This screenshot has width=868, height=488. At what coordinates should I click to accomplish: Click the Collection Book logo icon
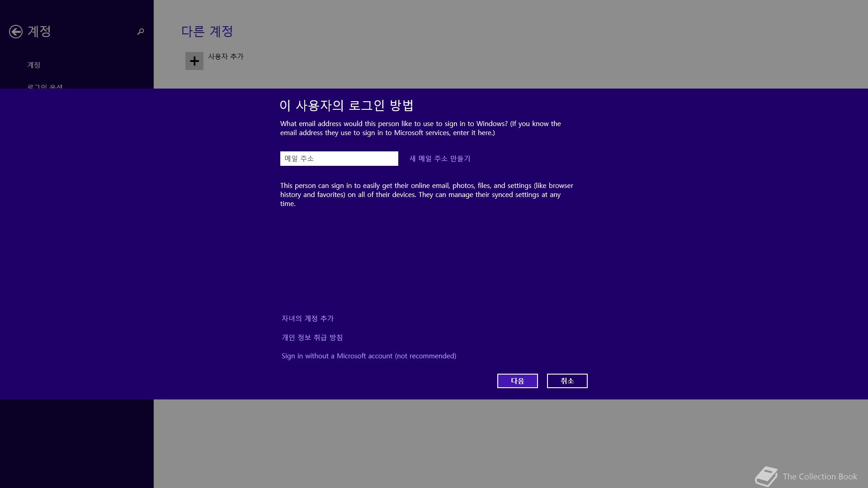coord(766,476)
